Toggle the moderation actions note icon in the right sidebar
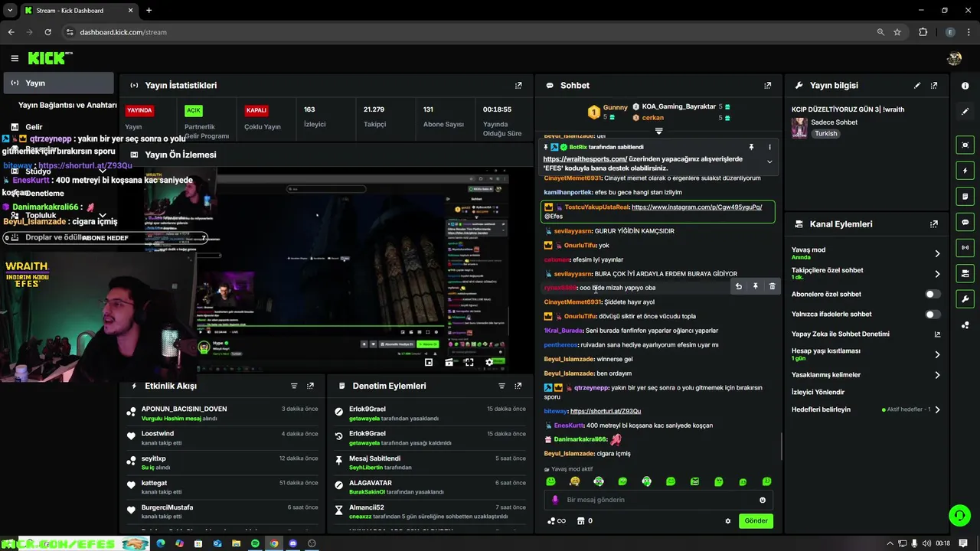Viewport: 980px width, 551px height. click(x=965, y=197)
